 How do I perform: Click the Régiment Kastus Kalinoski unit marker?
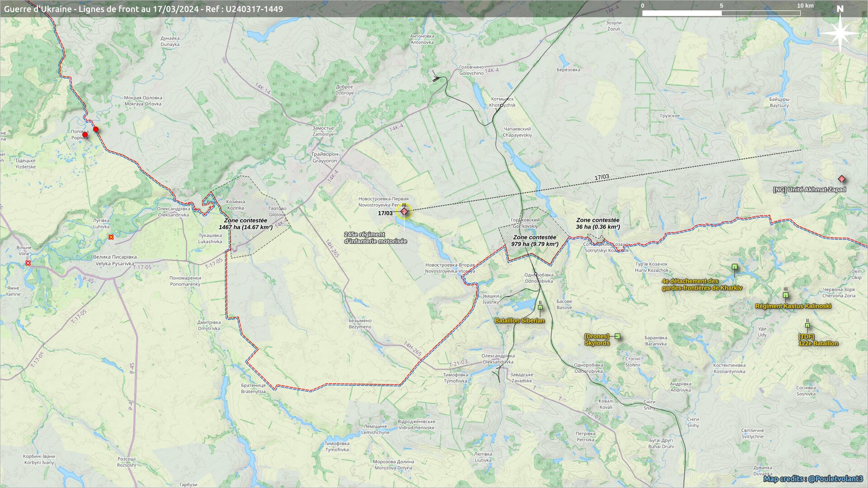(x=786, y=295)
